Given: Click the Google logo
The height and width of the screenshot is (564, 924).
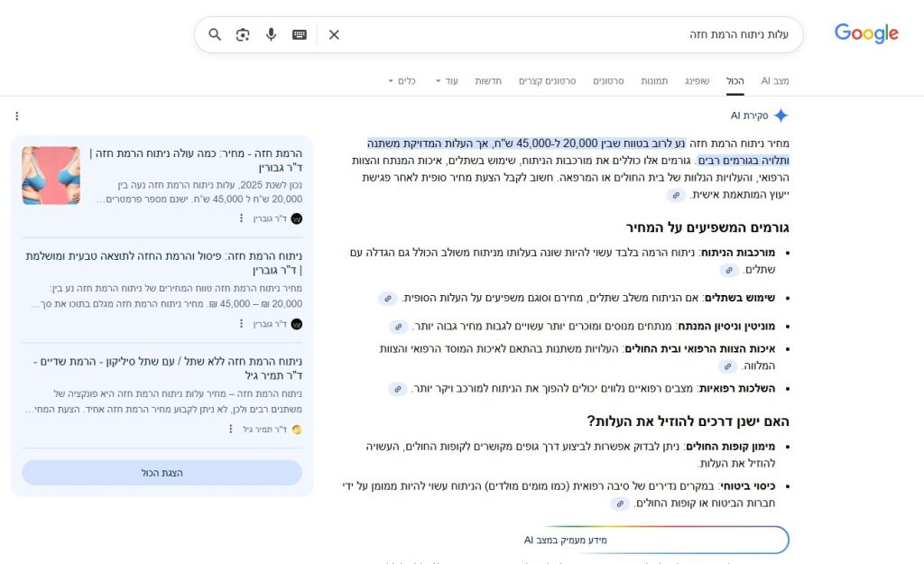Looking at the screenshot, I should point(865,34).
